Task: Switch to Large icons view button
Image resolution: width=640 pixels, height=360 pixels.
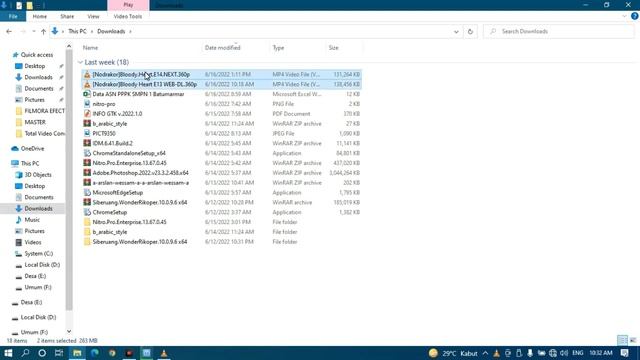Action: click(x=633, y=340)
